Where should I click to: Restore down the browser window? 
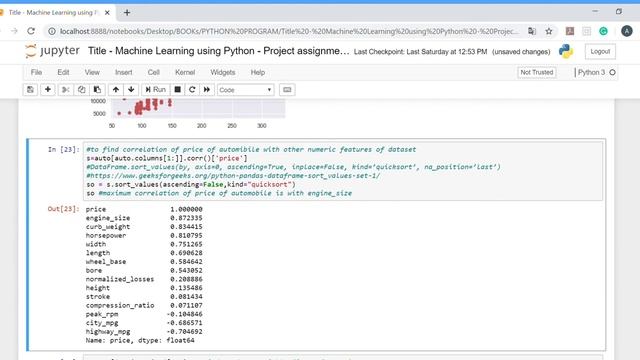tap(619, 11)
